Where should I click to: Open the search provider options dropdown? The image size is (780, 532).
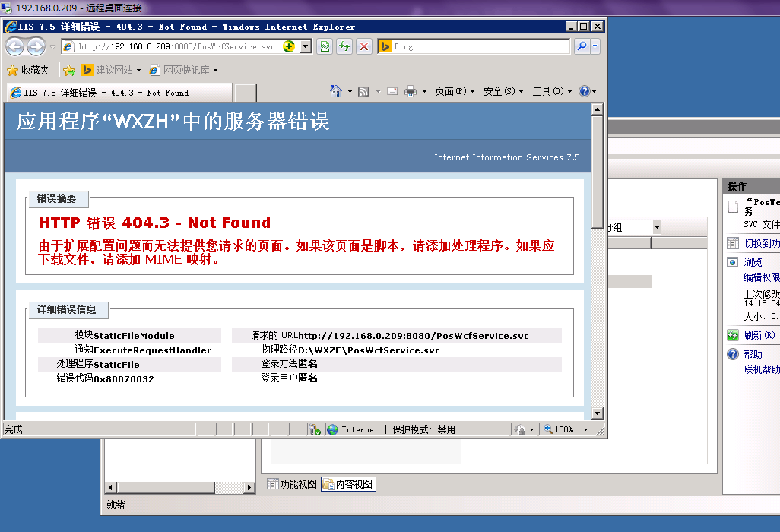595,46
